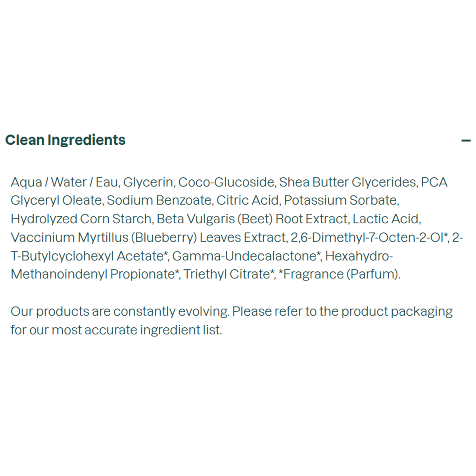
Task: Click Methanoindenyl Propionate text
Action: [x=93, y=274]
